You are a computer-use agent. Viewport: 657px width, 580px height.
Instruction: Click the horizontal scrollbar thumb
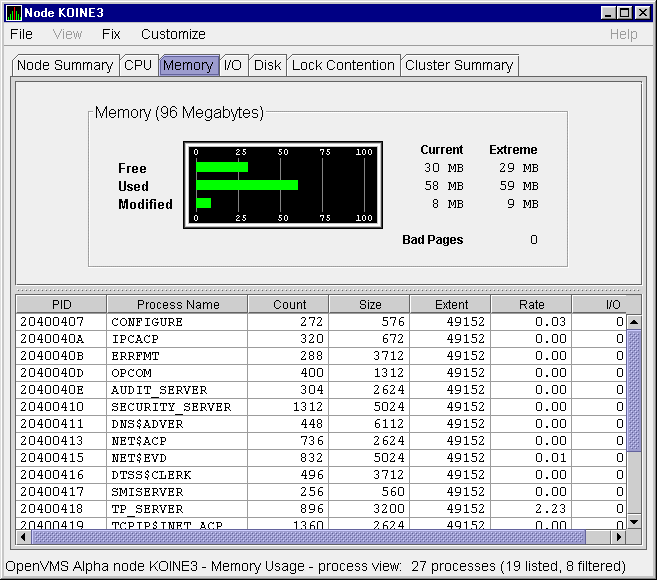[x=309, y=536]
